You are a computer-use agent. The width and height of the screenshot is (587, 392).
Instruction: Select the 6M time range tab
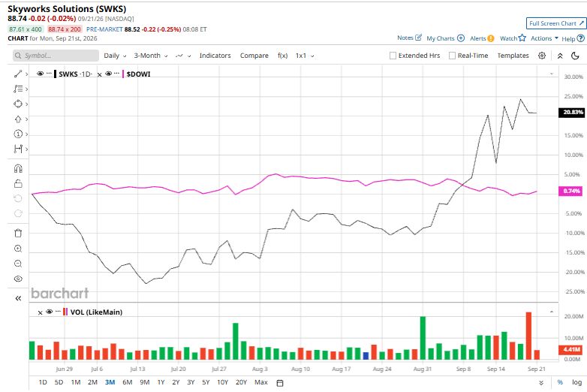(x=128, y=382)
